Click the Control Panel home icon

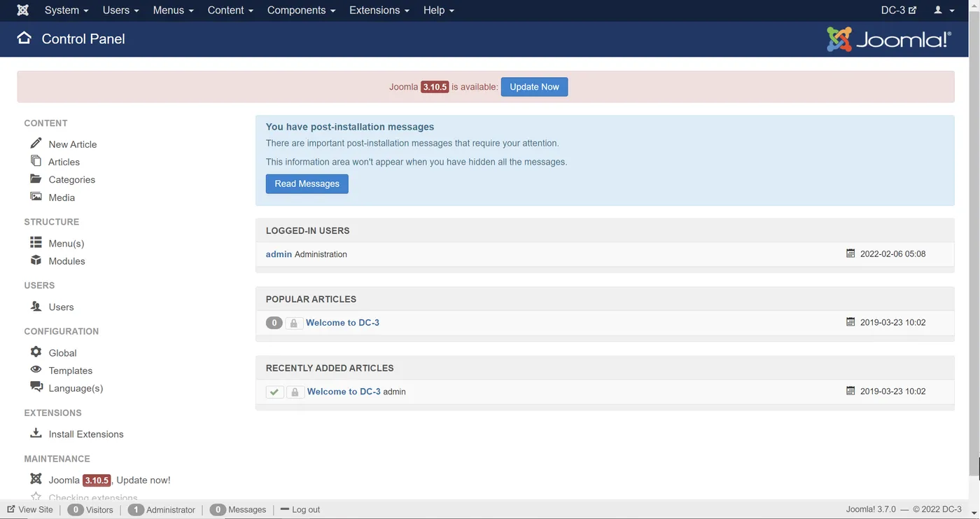(x=24, y=38)
